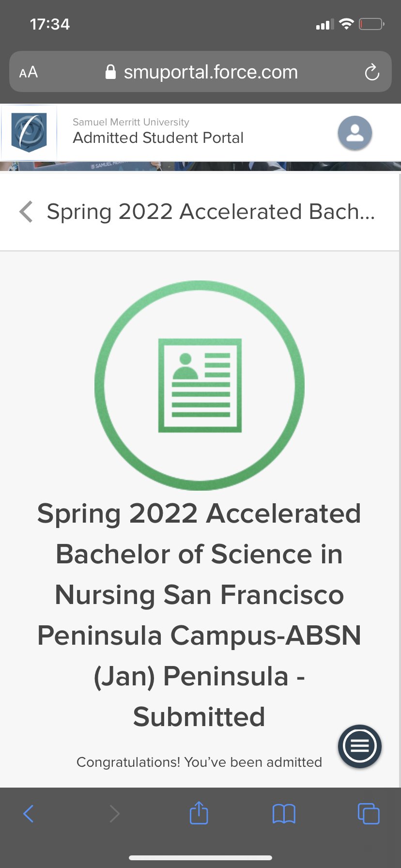Tap the home indicator bar at the bottom
The width and height of the screenshot is (401, 868).
pyautogui.click(x=200, y=858)
